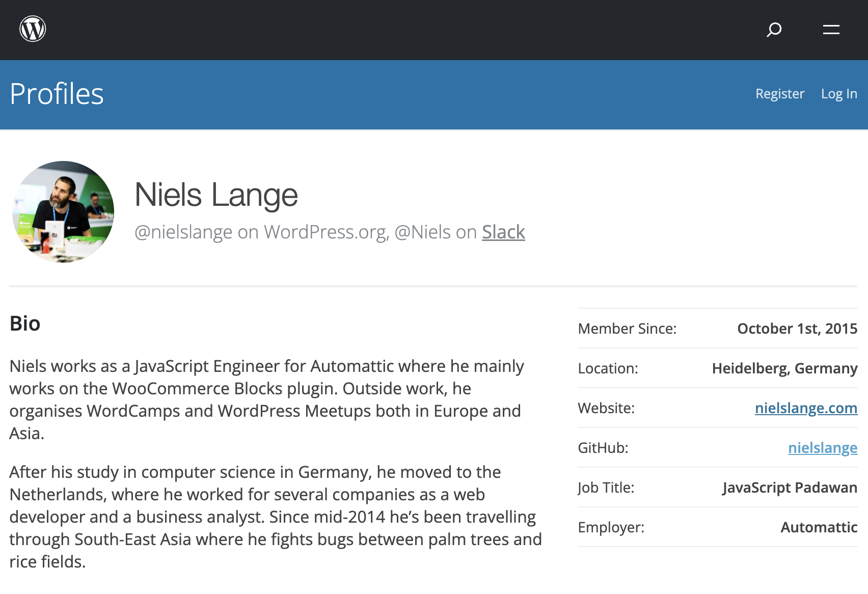Click the Profiles page heading

pyautogui.click(x=57, y=94)
